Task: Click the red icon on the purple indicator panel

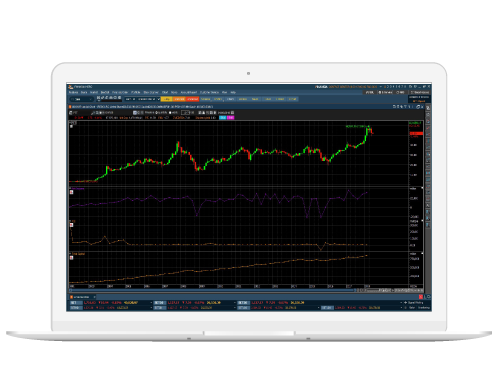Action: click(x=71, y=192)
